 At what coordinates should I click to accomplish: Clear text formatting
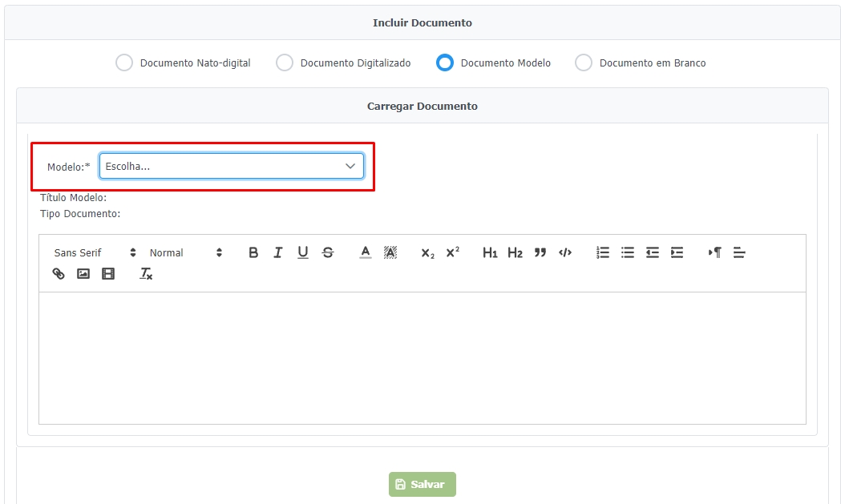tap(146, 273)
